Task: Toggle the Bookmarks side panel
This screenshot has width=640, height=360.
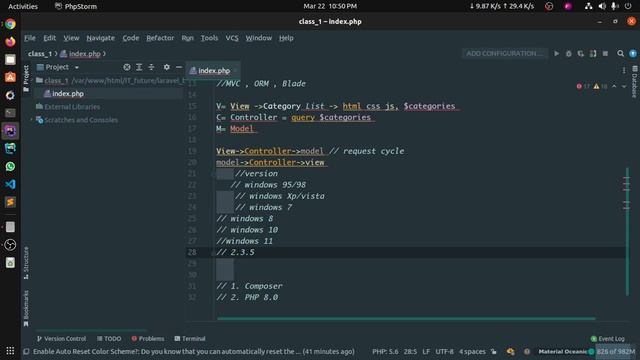Action: 26,308
